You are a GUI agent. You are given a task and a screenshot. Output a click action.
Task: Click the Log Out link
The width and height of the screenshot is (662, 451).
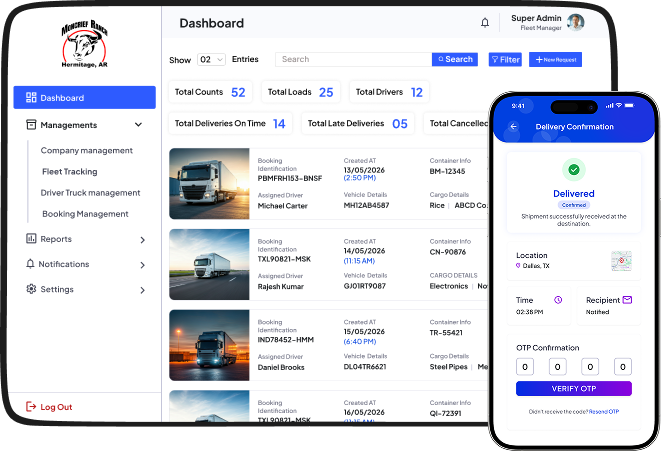coord(56,407)
